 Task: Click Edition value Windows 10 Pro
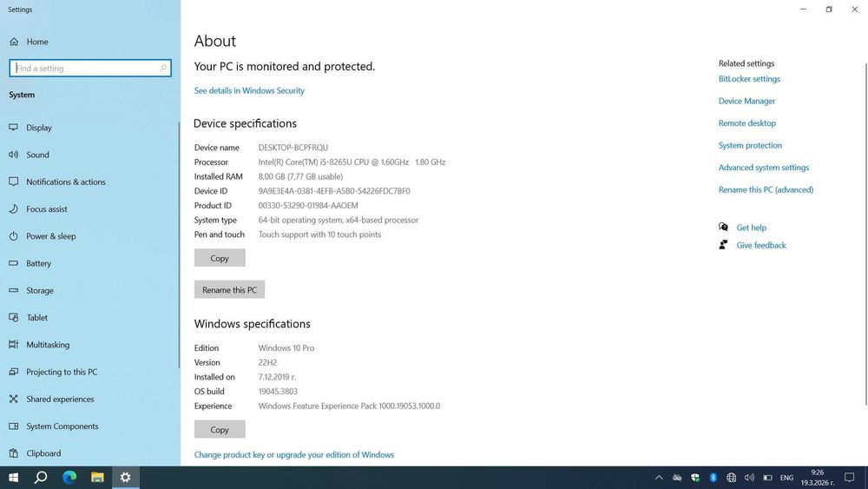(x=286, y=347)
